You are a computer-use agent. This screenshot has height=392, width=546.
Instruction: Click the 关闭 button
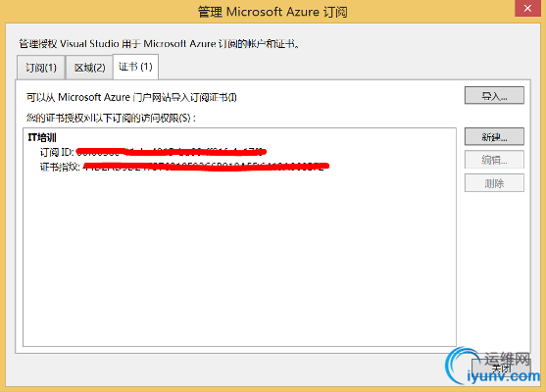[501, 368]
